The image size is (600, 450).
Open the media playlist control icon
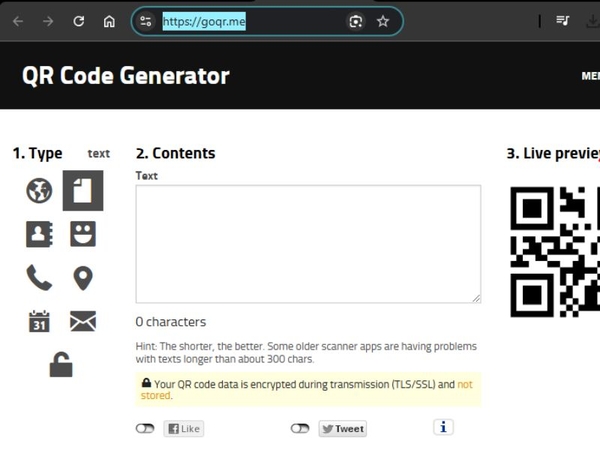562,21
